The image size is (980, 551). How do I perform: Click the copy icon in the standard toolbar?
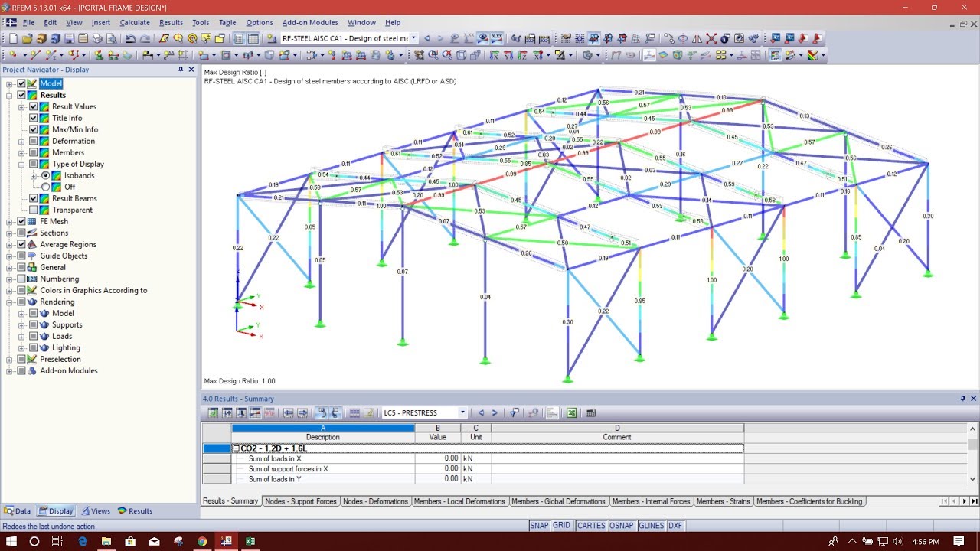click(83, 37)
